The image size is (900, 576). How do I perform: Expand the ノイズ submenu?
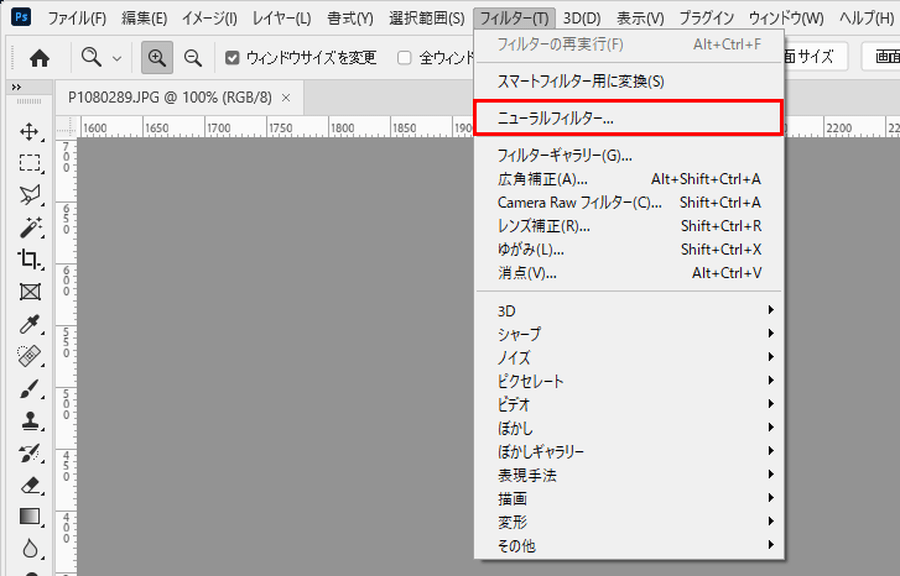(629, 357)
